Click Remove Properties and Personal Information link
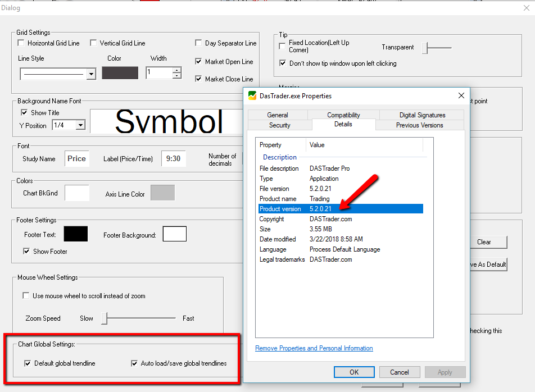535x392 pixels. point(314,348)
